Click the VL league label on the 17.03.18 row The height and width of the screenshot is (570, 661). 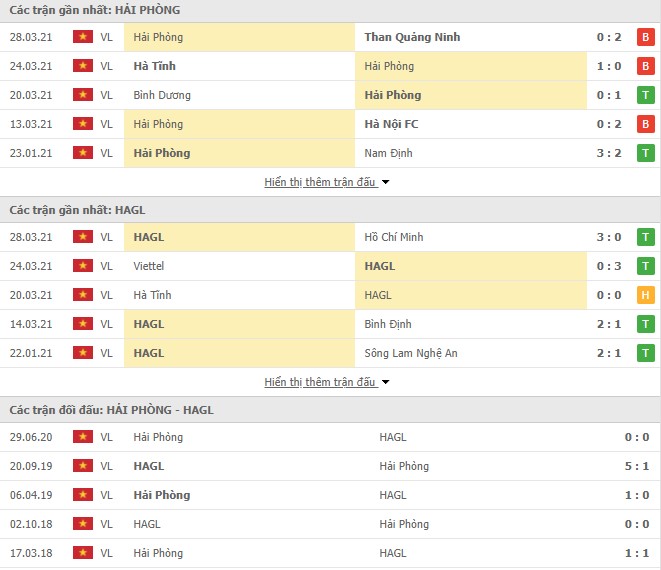pyautogui.click(x=106, y=553)
